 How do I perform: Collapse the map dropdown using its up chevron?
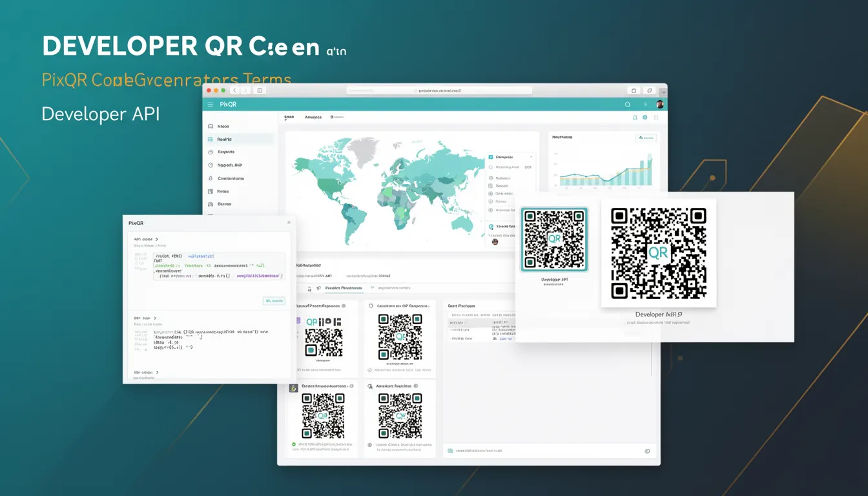[531, 156]
